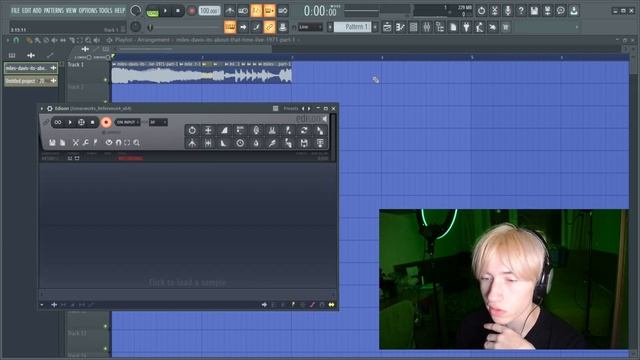Viewport: 640px width, 360px height.
Task: Select next Edison preset arrow
Action: tap(309, 109)
